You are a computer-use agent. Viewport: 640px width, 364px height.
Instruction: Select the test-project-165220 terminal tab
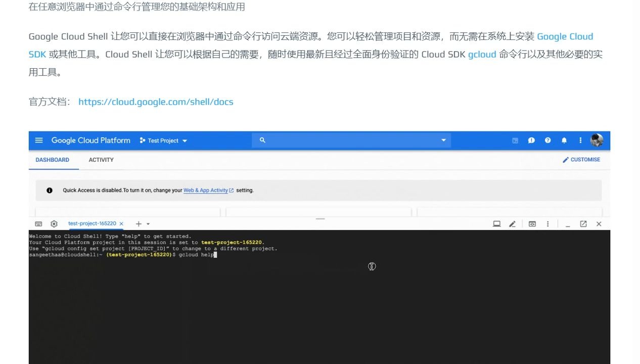coord(92,223)
